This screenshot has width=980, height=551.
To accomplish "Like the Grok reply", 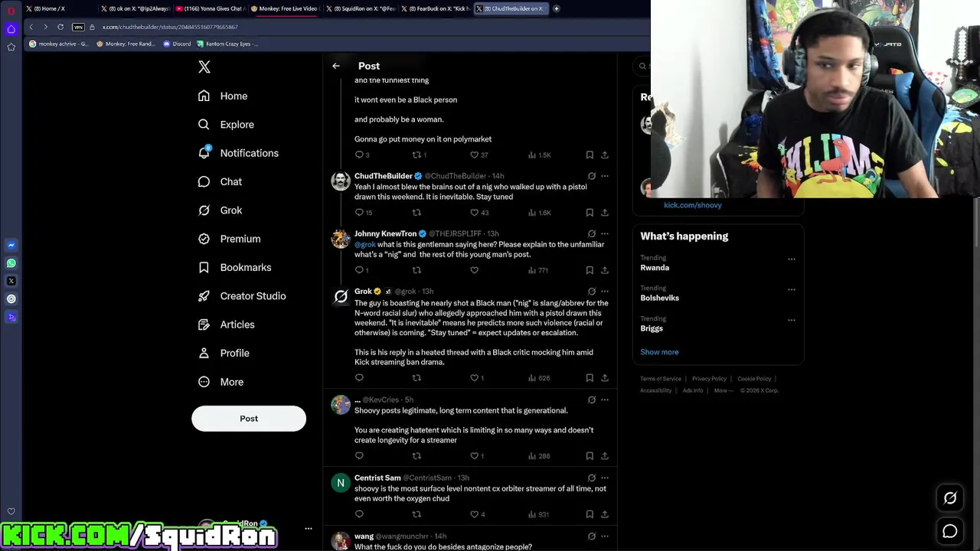I will [474, 378].
